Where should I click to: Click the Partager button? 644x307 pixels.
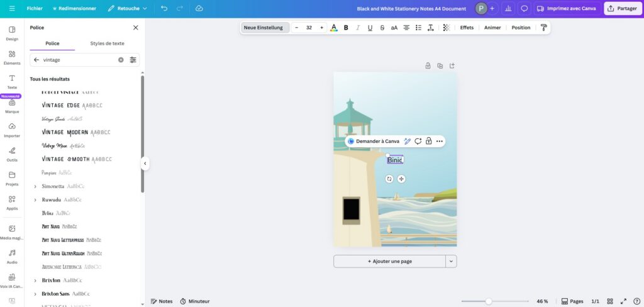(622, 8)
